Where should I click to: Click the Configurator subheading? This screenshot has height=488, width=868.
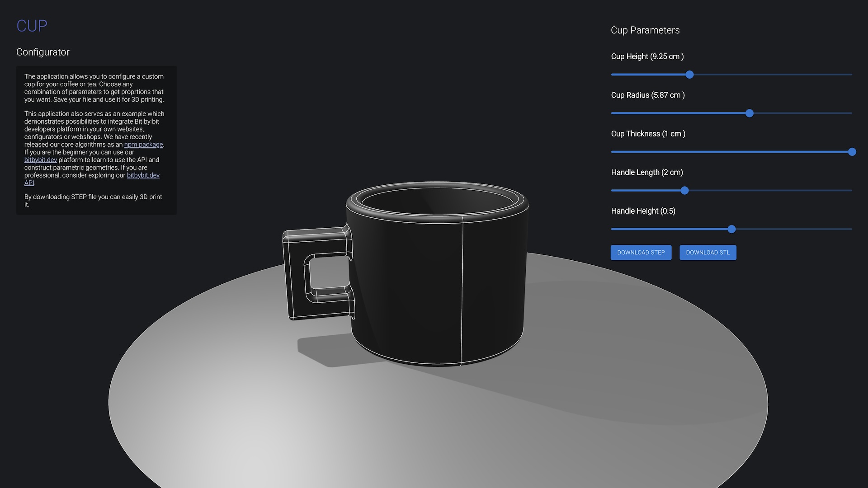[x=43, y=52]
